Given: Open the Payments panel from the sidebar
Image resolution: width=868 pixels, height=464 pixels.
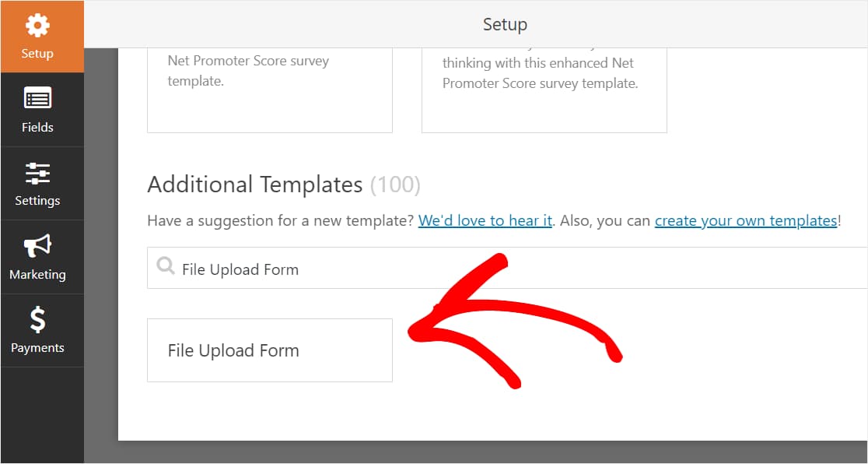Looking at the screenshot, I should (36, 330).
